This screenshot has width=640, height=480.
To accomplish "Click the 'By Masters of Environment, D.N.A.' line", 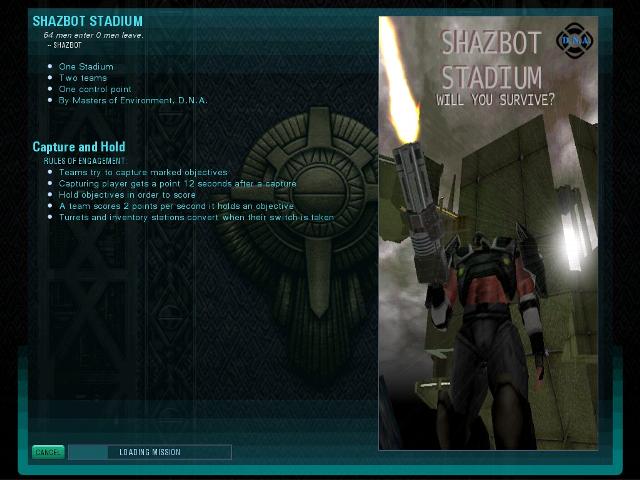I will 133,100.
